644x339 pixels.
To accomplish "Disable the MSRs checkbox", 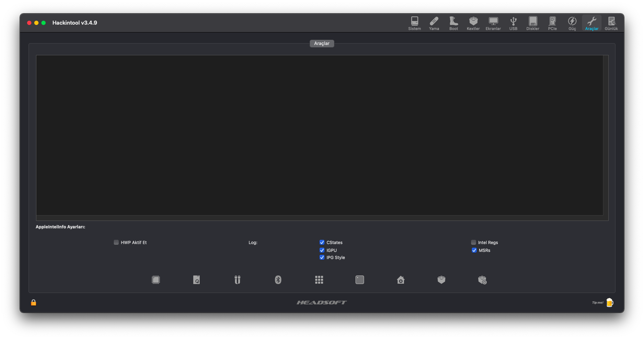I will (x=474, y=250).
